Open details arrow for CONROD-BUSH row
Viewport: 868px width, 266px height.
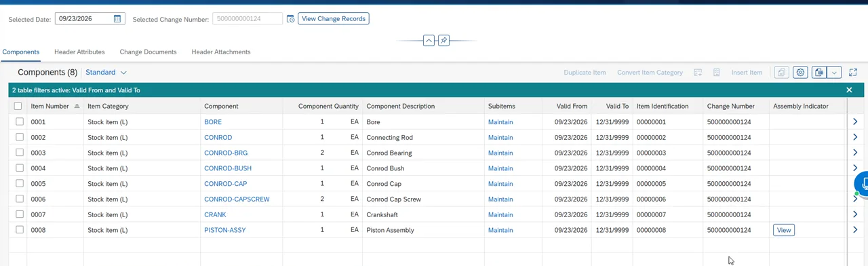(855, 168)
